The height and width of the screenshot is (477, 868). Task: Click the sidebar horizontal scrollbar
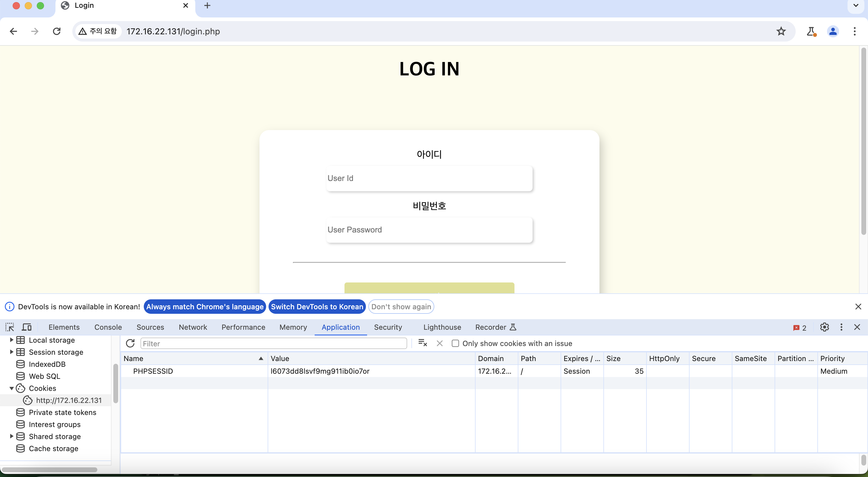click(x=49, y=469)
